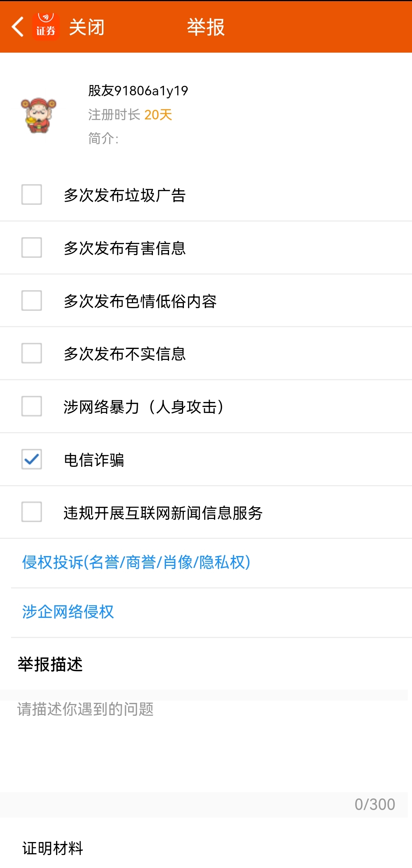The image size is (412, 868).
Task: Open the reported user's avatar
Action: click(x=39, y=115)
